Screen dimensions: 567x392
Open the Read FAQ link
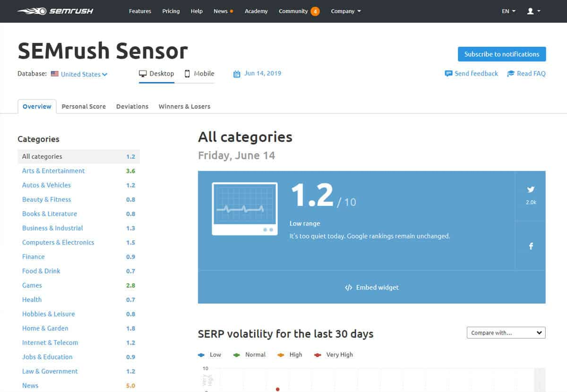pyautogui.click(x=531, y=74)
